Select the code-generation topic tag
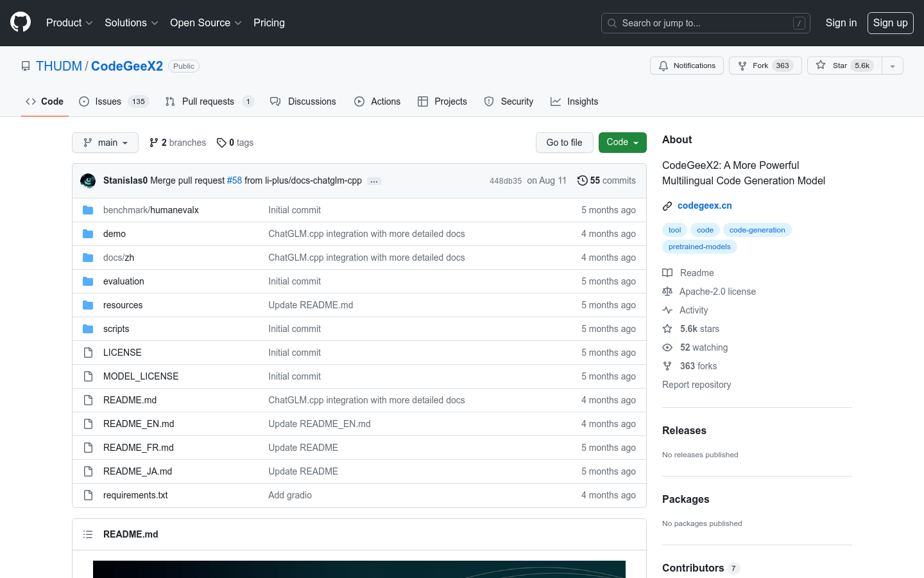The image size is (924, 578). pyautogui.click(x=757, y=230)
